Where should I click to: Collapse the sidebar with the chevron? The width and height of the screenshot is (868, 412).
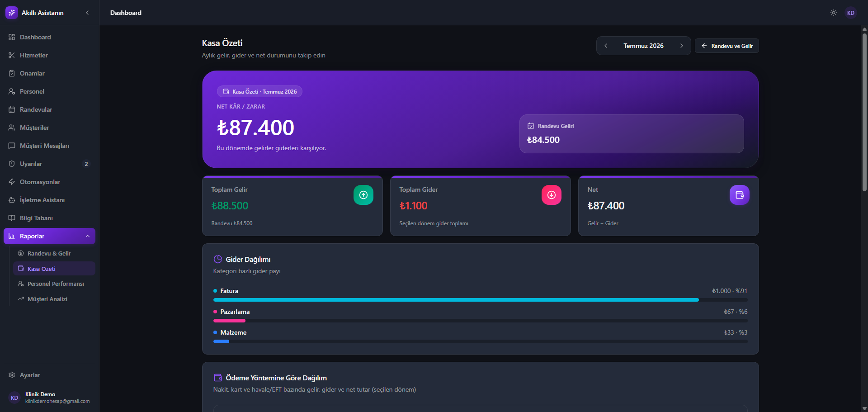pyautogui.click(x=87, y=13)
